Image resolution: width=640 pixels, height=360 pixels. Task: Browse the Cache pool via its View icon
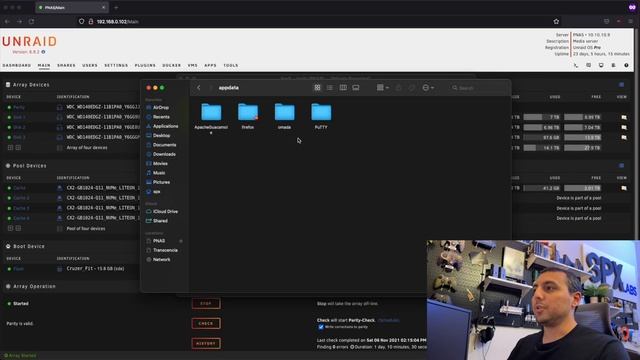tap(624, 188)
